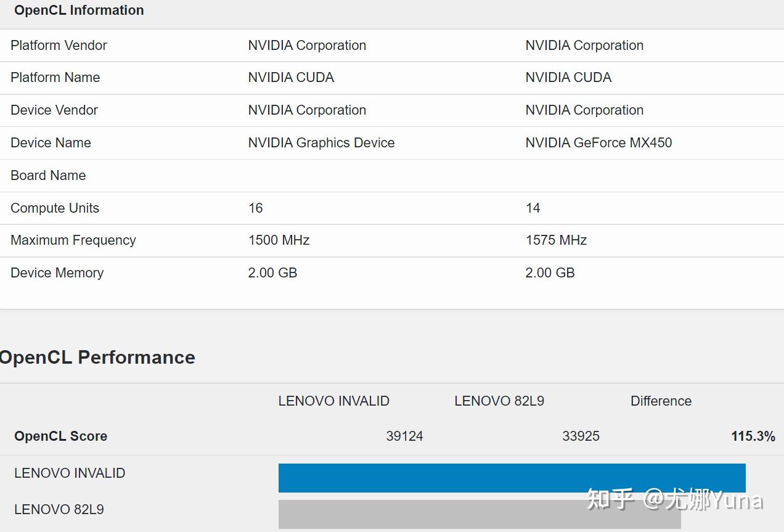Click the Difference column header

coord(661,401)
